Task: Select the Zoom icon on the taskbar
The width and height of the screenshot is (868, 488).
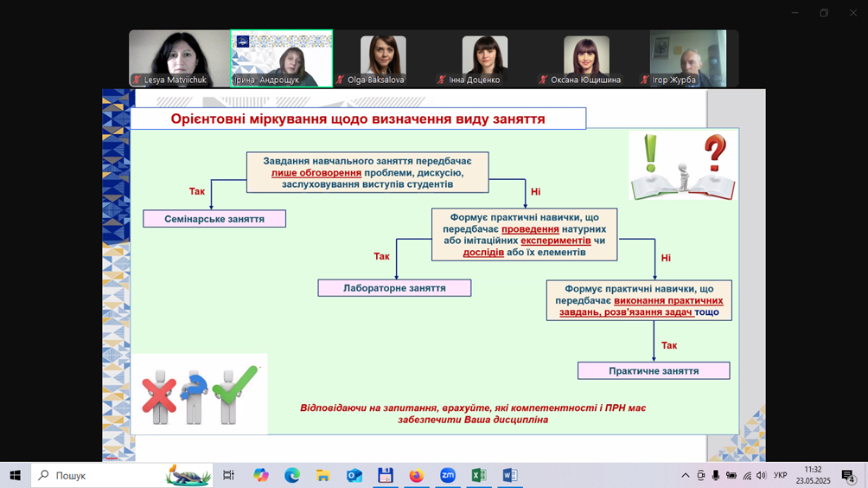Action: coord(447,475)
